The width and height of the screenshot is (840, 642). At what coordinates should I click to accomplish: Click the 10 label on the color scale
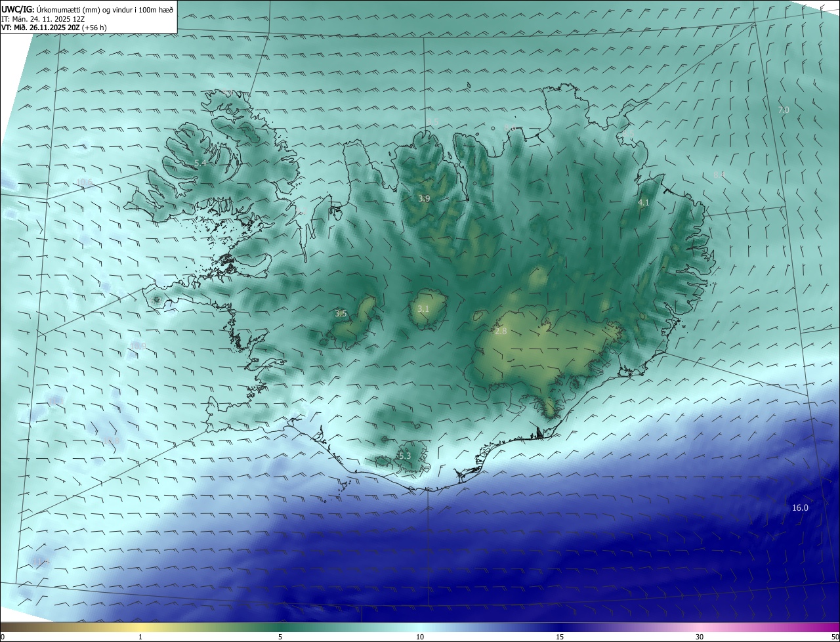pos(420,637)
